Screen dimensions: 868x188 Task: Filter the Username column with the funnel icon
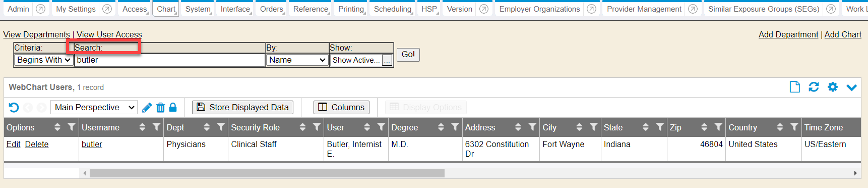(156, 127)
